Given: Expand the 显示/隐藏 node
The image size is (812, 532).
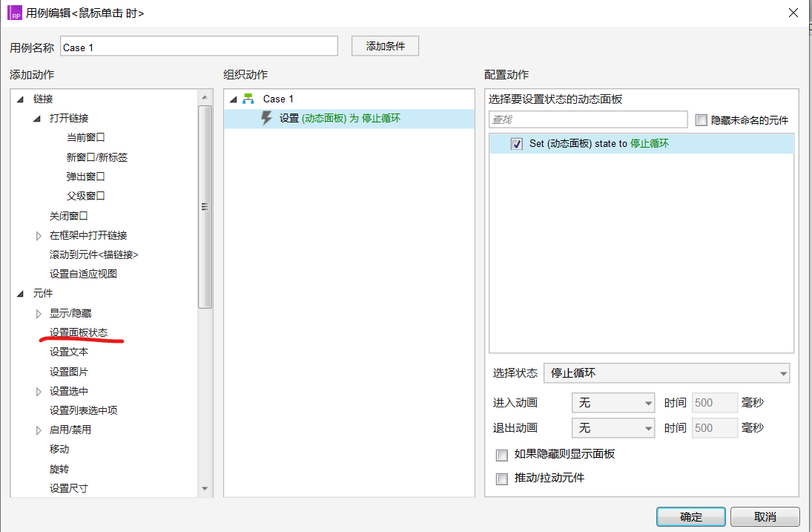Looking at the screenshot, I should [39, 313].
